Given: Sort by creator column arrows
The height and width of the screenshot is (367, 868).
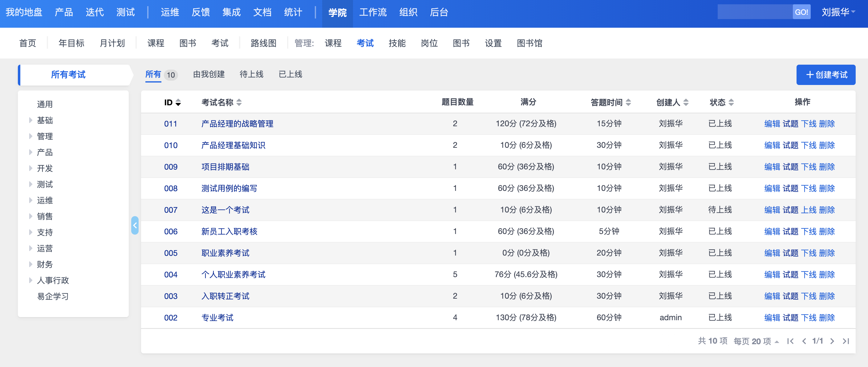Looking at the screenshot, I should (x=686, y=102).
